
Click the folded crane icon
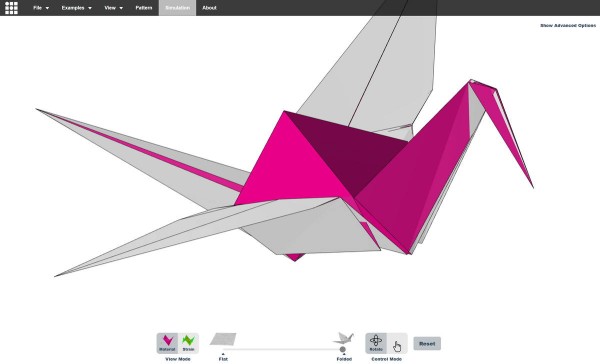(344, 338)
